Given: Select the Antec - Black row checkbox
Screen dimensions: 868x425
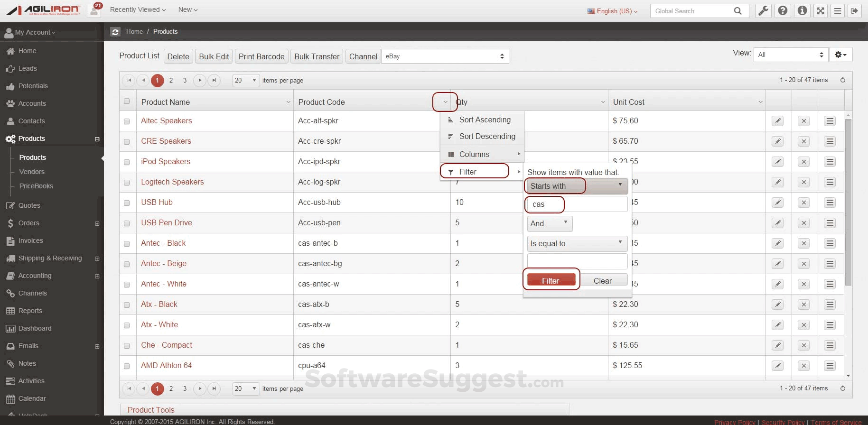Looking at the screenshot, I should pyautogui.click(x=127, y=244).
